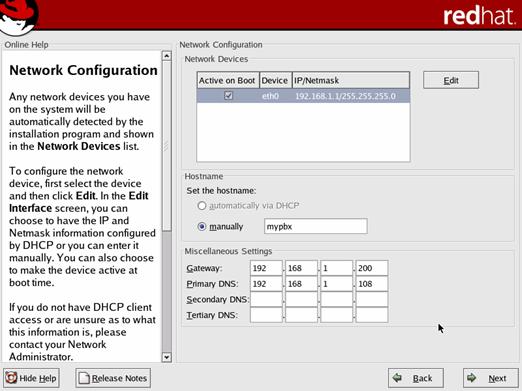Viewport: 522px width, 391px height.
Task: Click the hostname field containing mypbx
Action: click(x=316, y=226)
